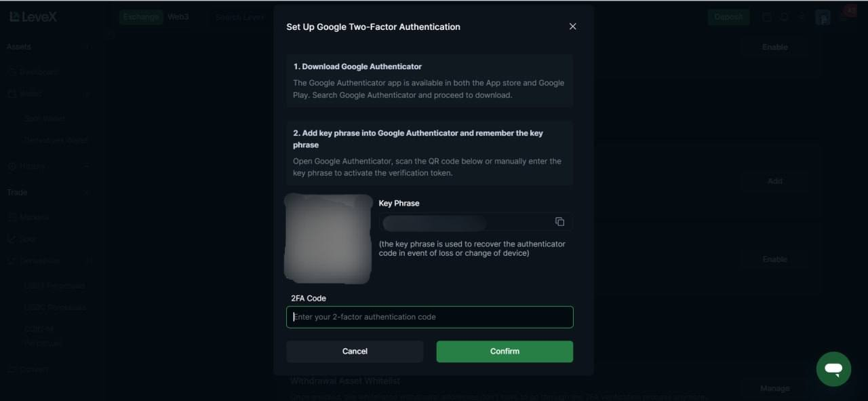Screen dimensions: 868x401
Task: Select the Dashboard icon in sidebar
Action: point(34,71)
